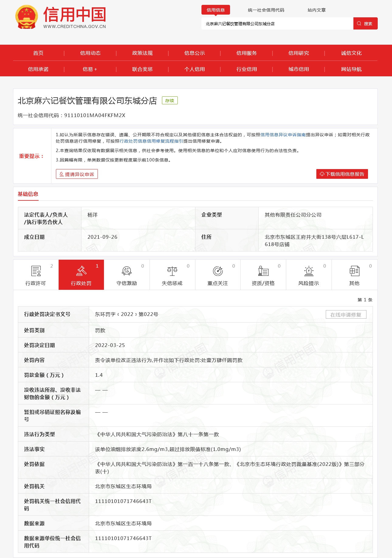Open the 首页 navigation item
Screen dimensions: 392x558
click(x=38, y=53)
